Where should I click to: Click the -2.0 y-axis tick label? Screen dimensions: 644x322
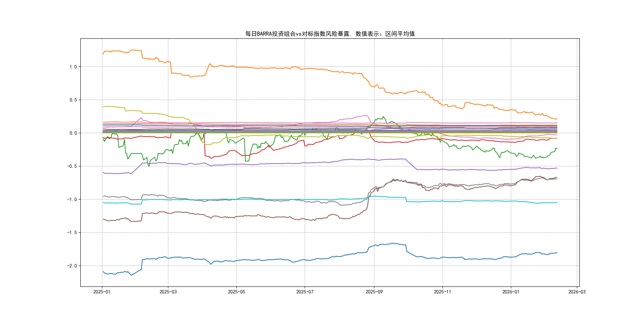72,266
